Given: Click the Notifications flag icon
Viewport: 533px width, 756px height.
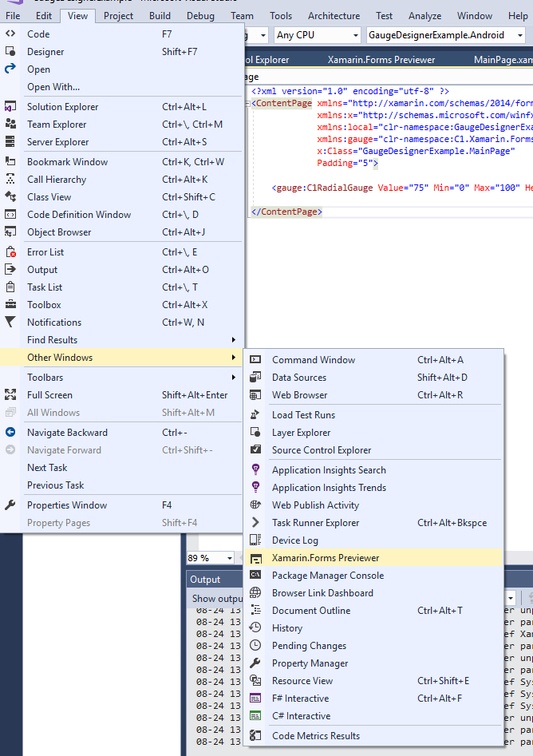Looking at the screenshot, I should click(10, 322).
